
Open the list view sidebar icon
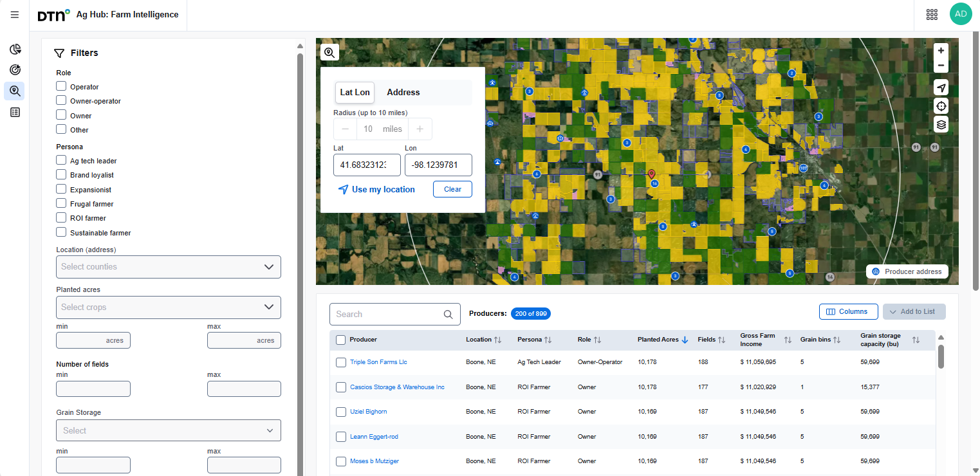click(15, 112)
